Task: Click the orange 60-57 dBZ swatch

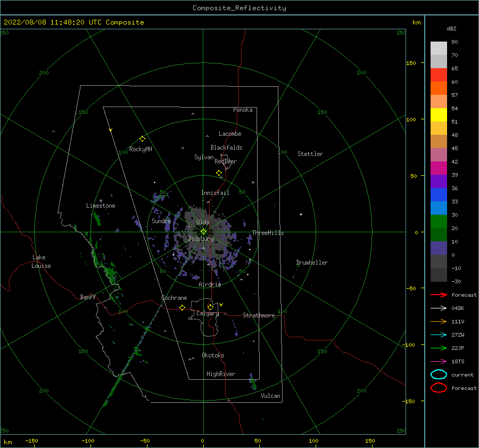Action: [x=439, y=88]
